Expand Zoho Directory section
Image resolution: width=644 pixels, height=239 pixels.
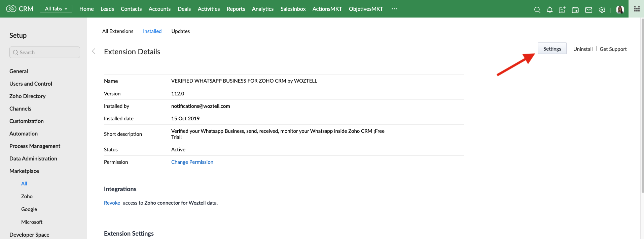(x=27, y=96)
